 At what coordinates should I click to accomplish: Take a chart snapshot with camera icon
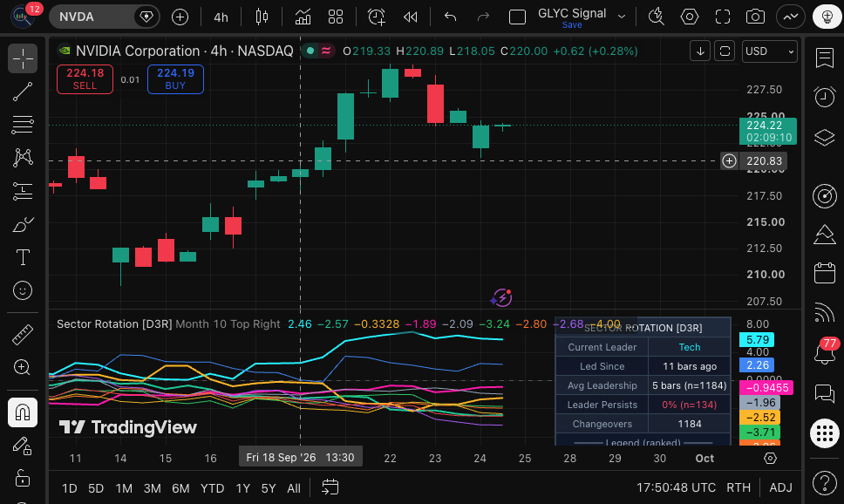[755, 17]
